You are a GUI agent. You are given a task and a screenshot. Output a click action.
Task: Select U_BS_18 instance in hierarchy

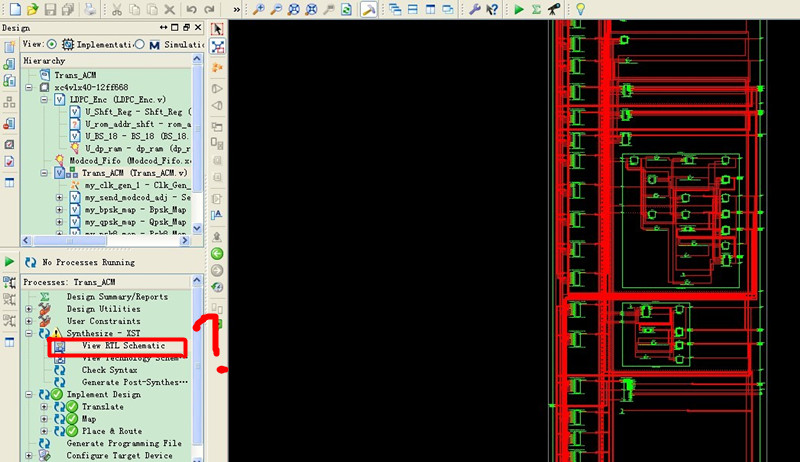point(137,136)
